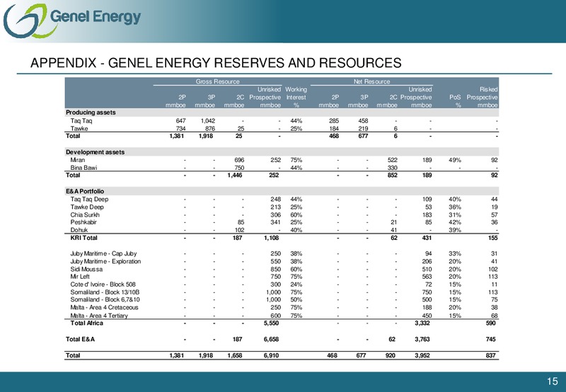
Task: Click Total Africa gross prospective value 5,550
Action: pyautogui.click(x=271, y=323)
